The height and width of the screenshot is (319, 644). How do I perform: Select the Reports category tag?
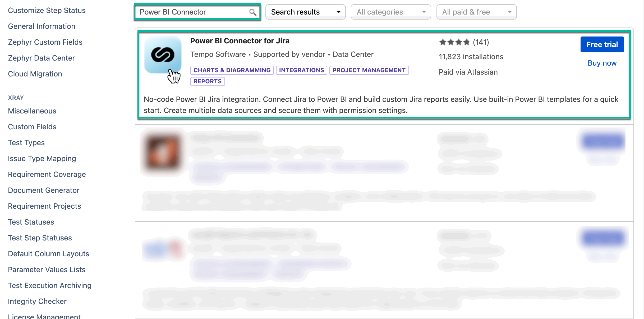click(x=208, y=81)
